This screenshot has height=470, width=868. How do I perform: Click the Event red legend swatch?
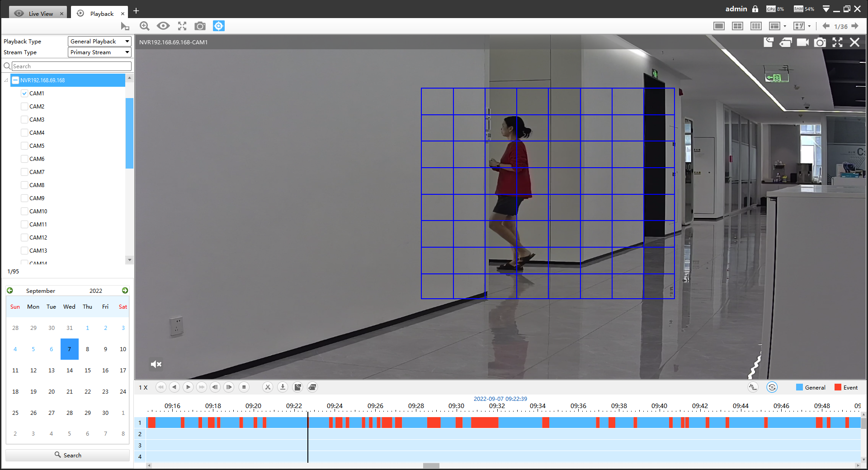[x=838, y=387]
